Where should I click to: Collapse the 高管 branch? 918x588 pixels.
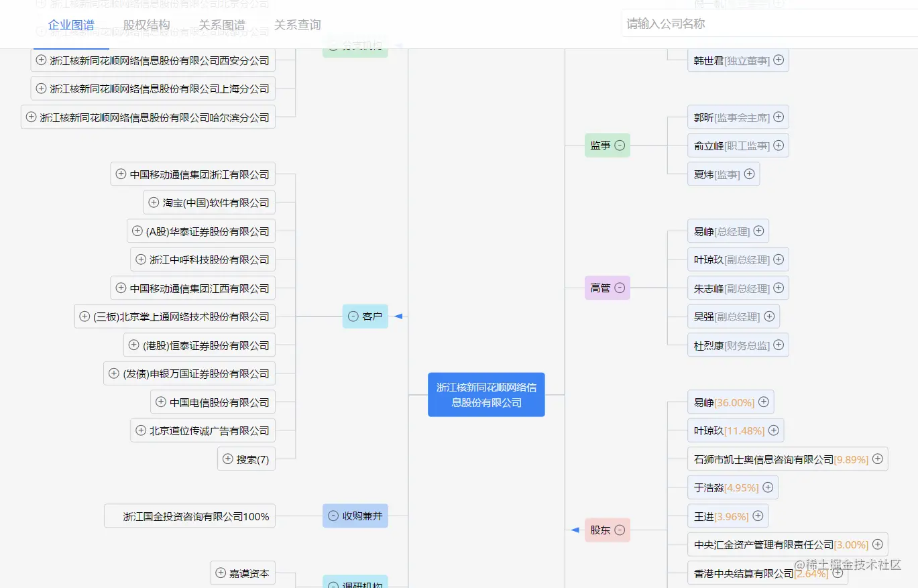620,288
